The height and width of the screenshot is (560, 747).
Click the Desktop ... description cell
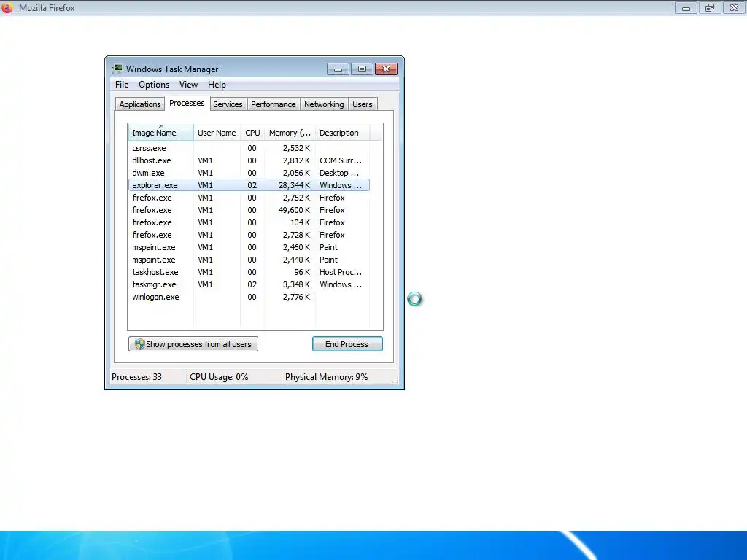(339, 173)
